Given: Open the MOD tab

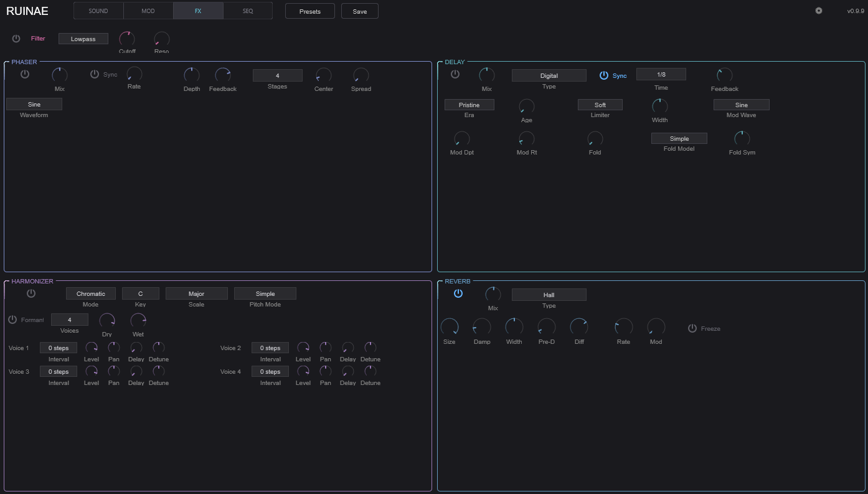Looking at the screenshot, I should pos(148,11).
